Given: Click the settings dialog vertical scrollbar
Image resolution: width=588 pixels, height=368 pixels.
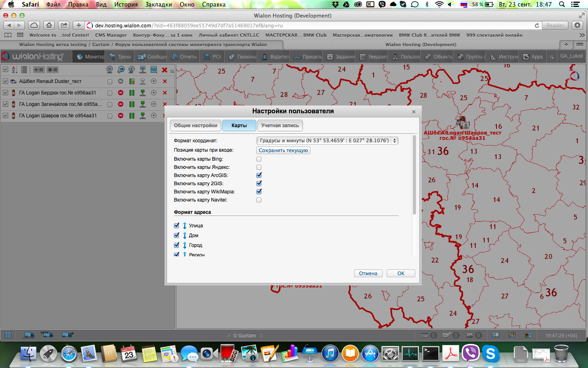Looking at the screenshot, I should coord(414,176).
